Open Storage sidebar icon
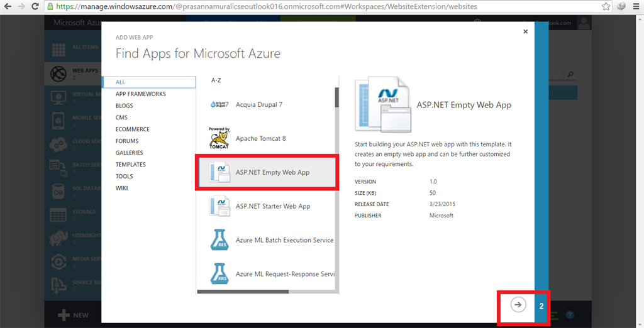 click(58, 215)
